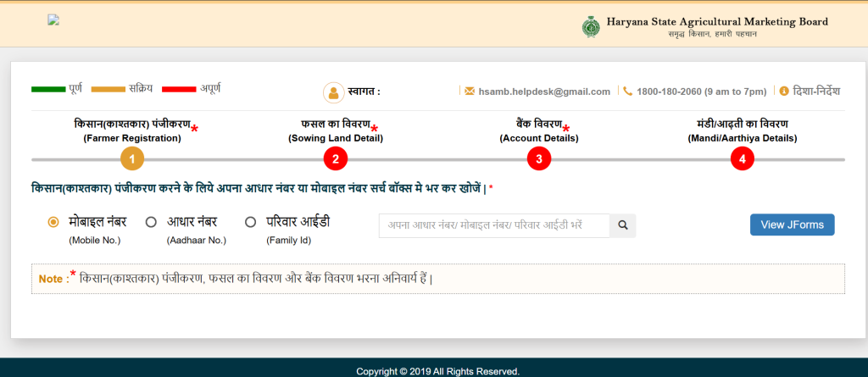Open the Farmer Registration step label
This screenshot has width=868, height=377.
pyautogui.click(x=132, y=130)
